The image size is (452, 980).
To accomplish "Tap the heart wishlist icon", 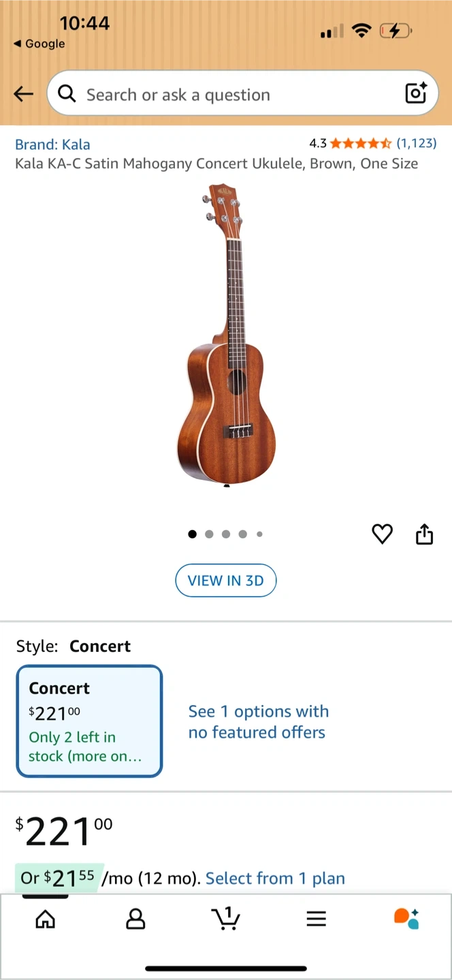I will 382,534.
